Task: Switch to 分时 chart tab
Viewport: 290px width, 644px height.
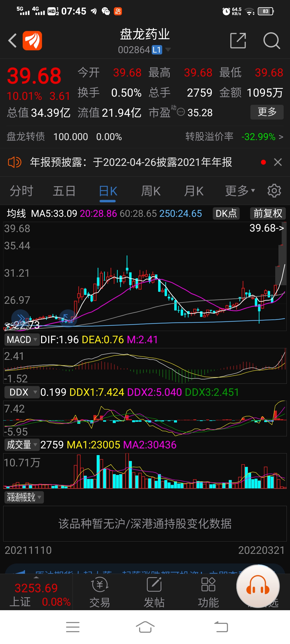Action: point(21,191)
